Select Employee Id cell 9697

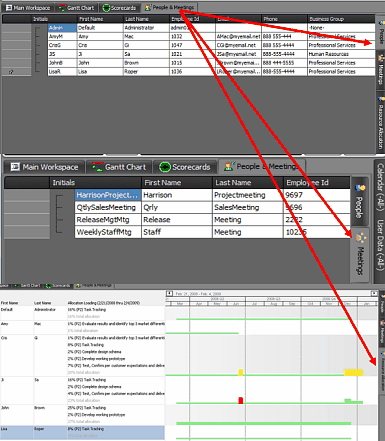coord(317,195)
